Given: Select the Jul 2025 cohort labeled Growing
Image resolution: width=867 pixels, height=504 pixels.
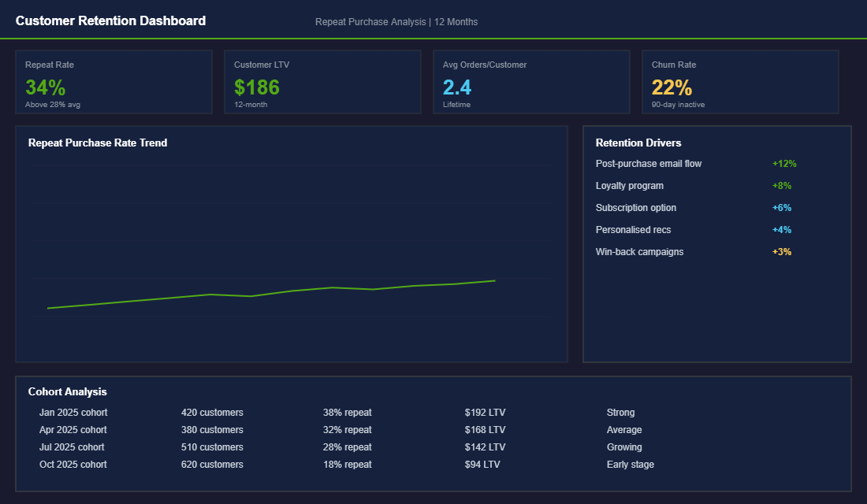Looking at the screenshot, I should pos(625,447).
